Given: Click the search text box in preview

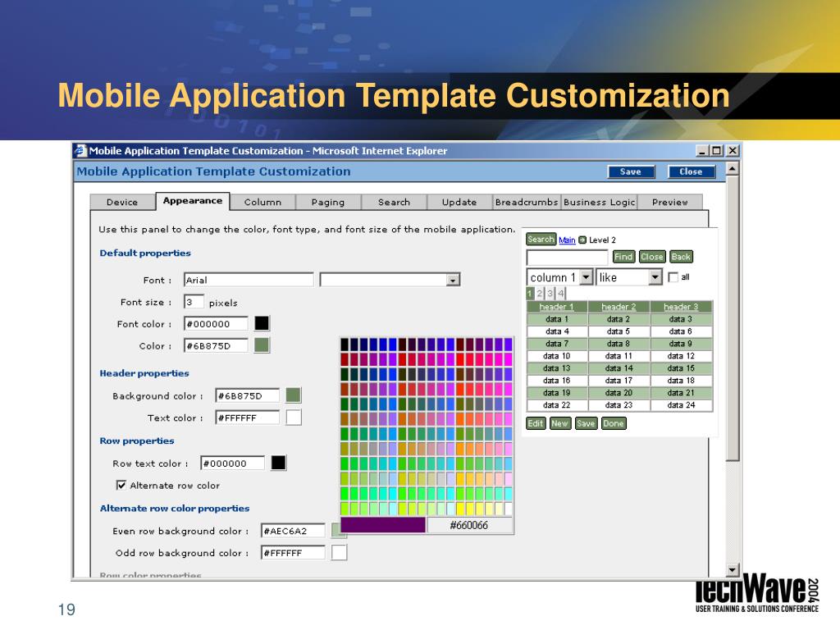Looking at the screenshot, I should click(568, 257).
